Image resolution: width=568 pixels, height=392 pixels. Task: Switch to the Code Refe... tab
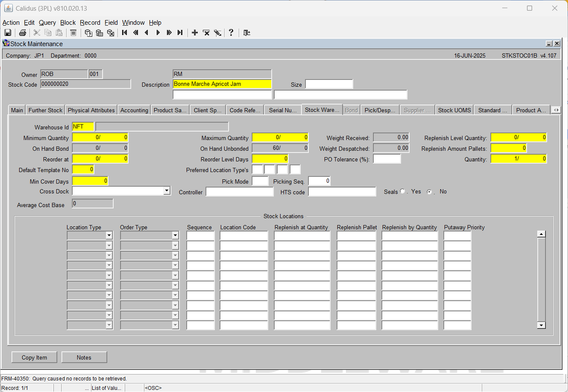point(245,110)
